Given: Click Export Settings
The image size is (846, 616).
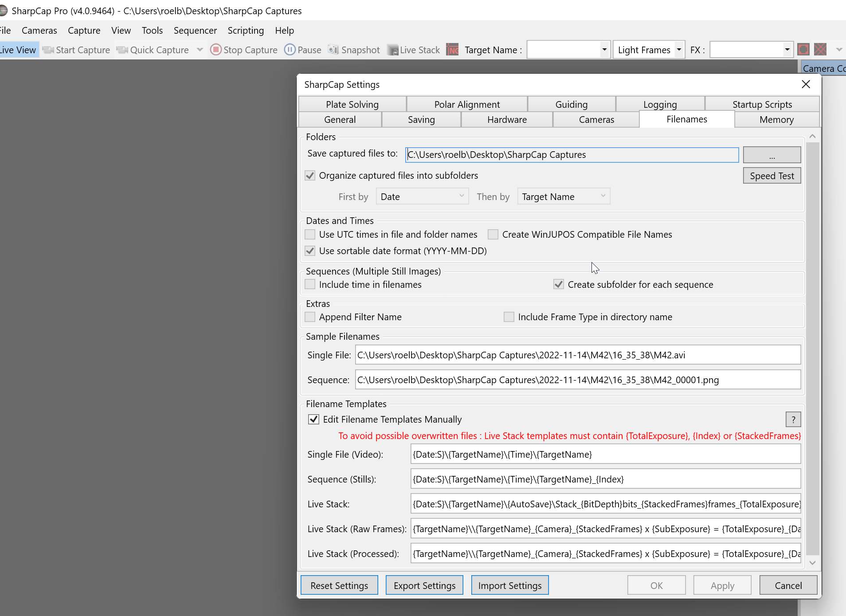Looking at the screenshot, I should [424, 585].
